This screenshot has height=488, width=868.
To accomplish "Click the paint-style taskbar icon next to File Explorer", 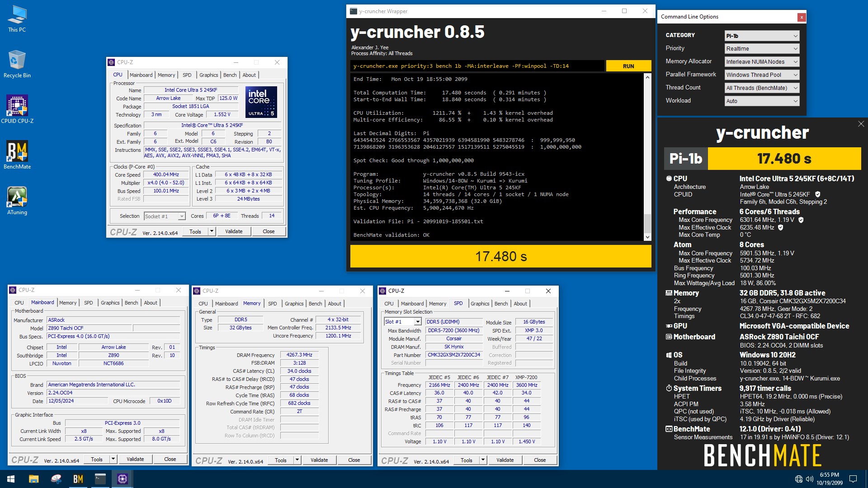I will (x=56, y=479).
